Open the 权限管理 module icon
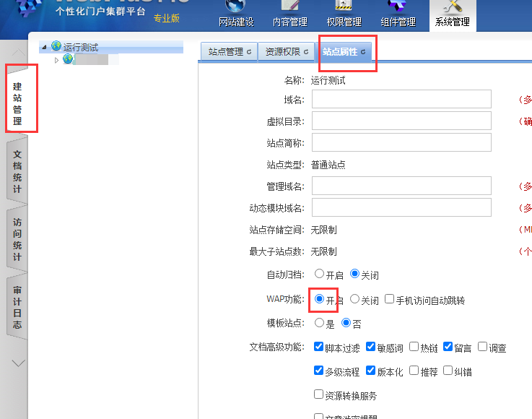Viewport: 532px width, 419px height. (x=344, y=6)
